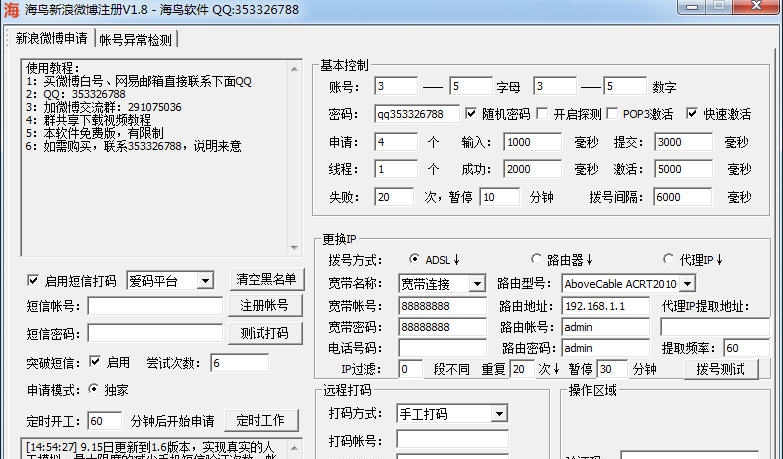Screen dimensions: 783x459
Task: Click the first 账号 letters minimum field
Action: pyautogui.click(x=395, y=86)
